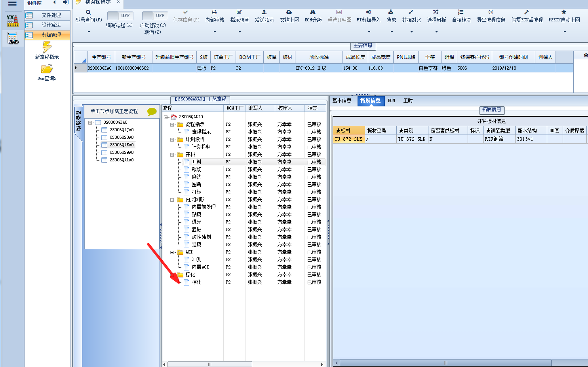Click 发送指示 upload icon
This screenshot has width=588, height=367.
pos(264,12)
